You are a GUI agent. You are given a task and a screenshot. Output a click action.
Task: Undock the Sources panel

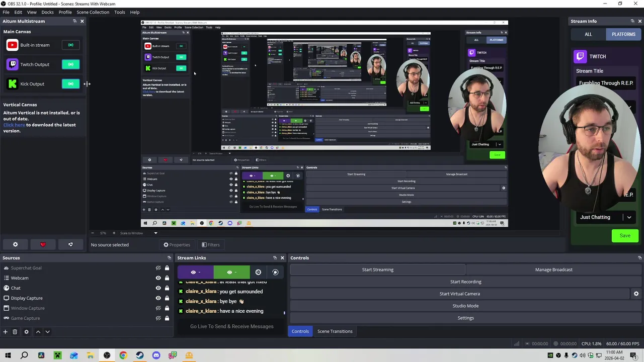(x=169, y=258)
